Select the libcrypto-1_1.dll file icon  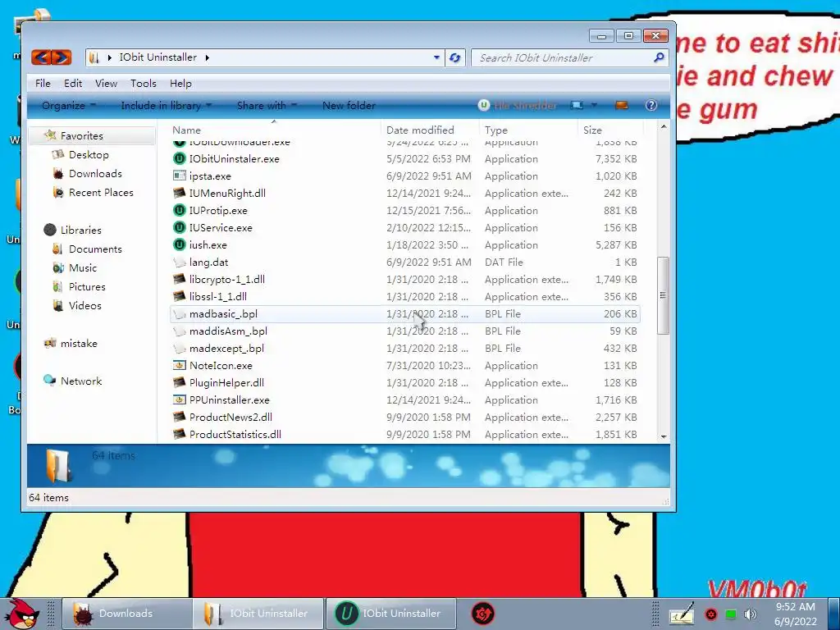click(180, 279)
